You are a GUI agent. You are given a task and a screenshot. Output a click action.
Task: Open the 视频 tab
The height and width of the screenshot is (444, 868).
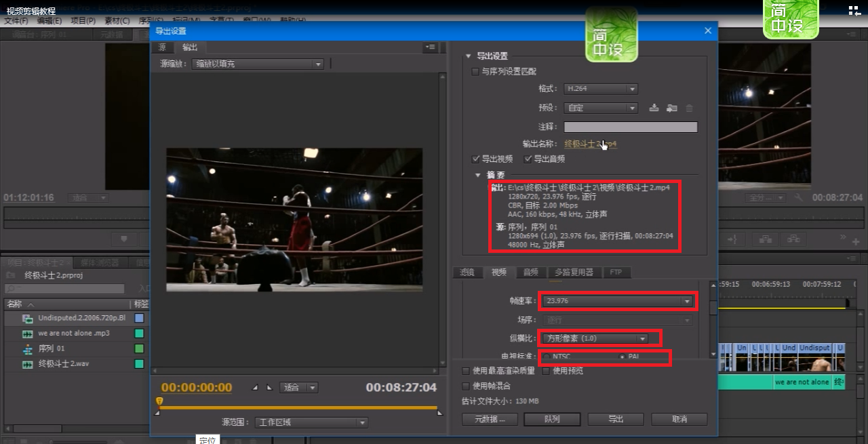coord(499,273)
